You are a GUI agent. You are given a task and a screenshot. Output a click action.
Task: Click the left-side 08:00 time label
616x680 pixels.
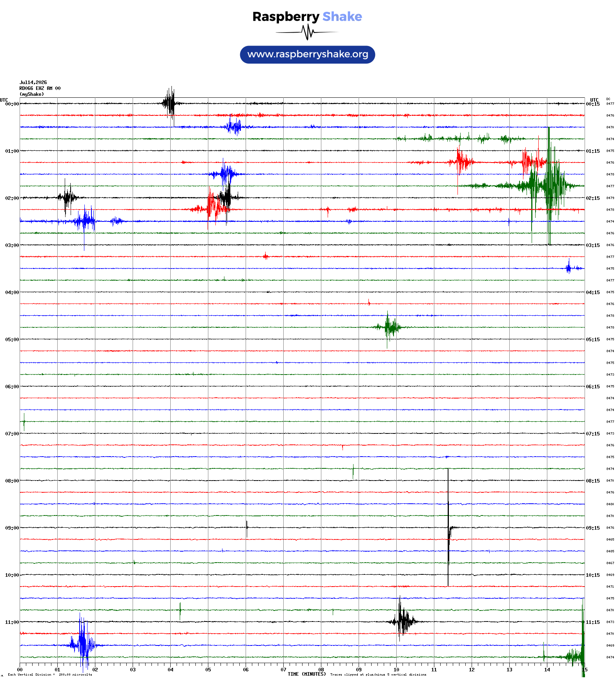click(x=12, y=481)
